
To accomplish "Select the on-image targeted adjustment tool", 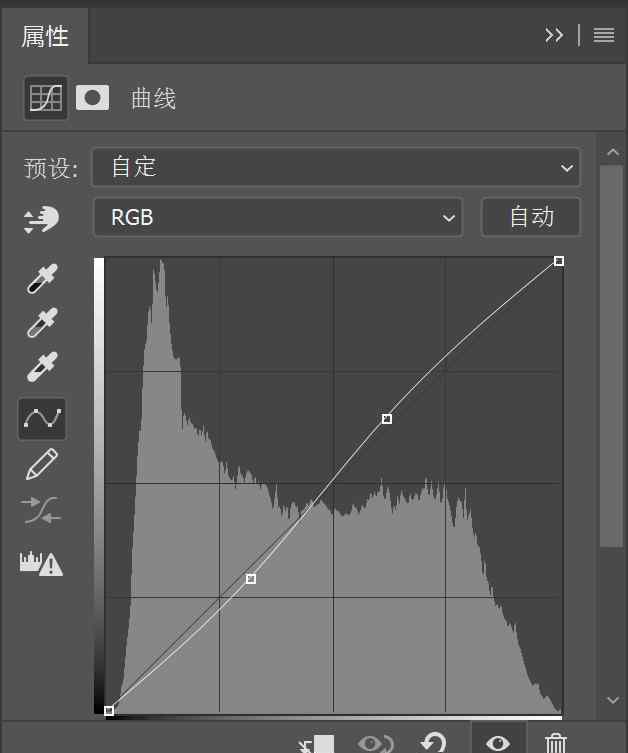I will pos(42,219).
